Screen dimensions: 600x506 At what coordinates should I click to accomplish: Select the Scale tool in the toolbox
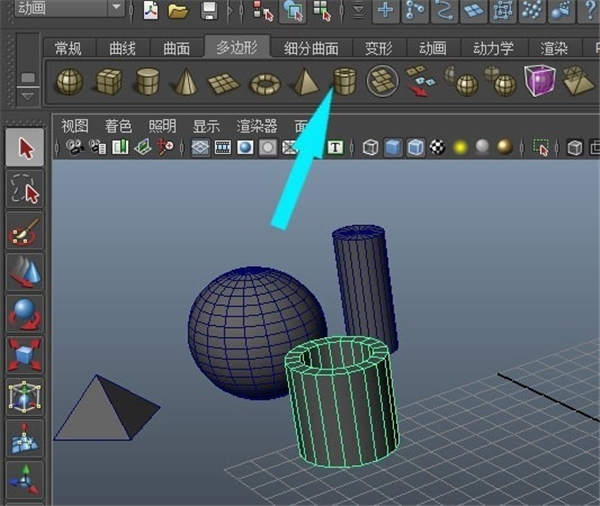(25, 354)
